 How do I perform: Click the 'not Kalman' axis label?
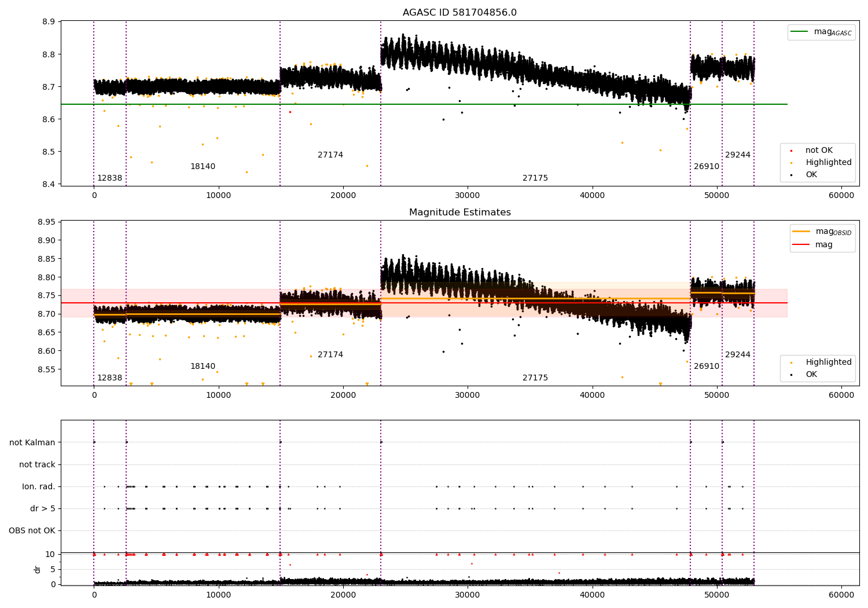point(32,443)
